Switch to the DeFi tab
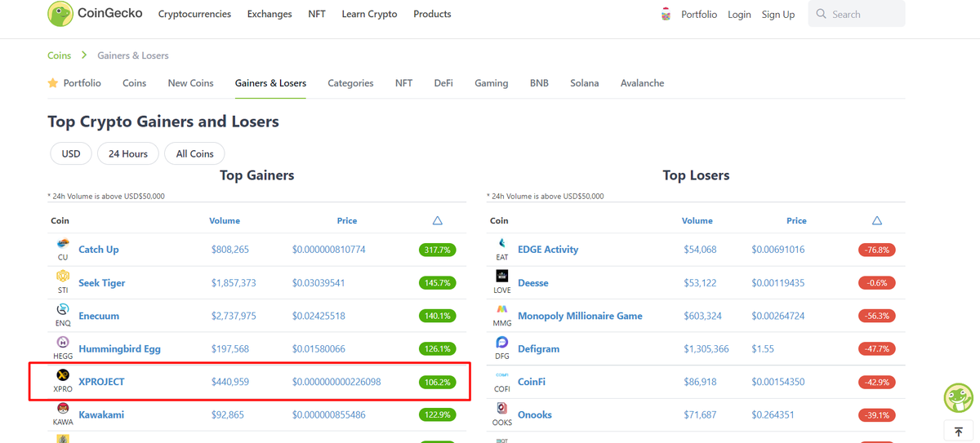The image size is (980, 443). (x=443, y=83)
